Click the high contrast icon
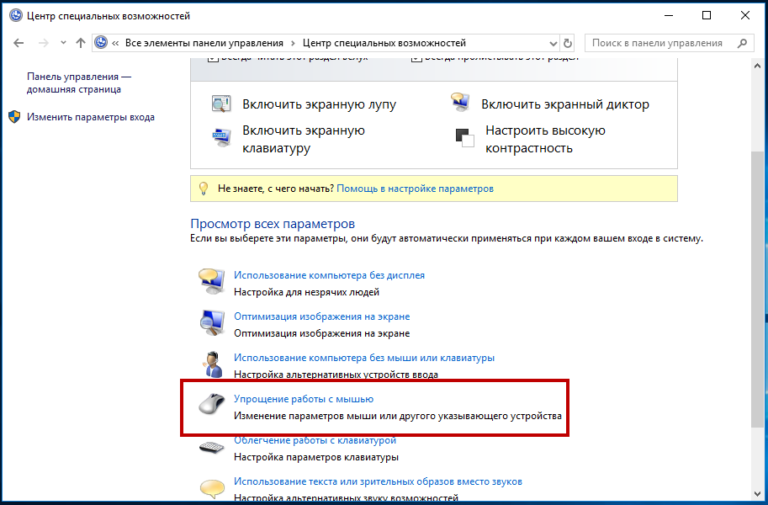768x505 pixels. (464, 138)
